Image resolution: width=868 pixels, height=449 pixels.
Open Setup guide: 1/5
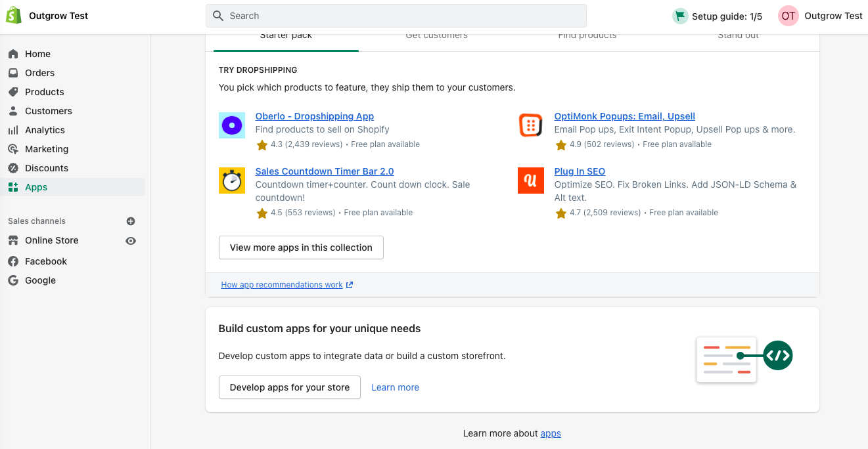point(718,16)
